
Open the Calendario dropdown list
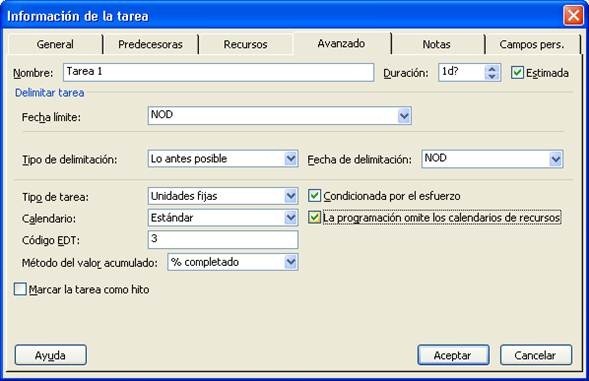click(291, 218)
